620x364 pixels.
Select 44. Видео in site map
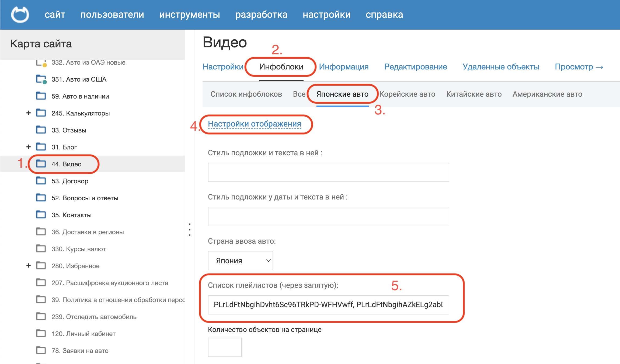(x=67, y=164)
